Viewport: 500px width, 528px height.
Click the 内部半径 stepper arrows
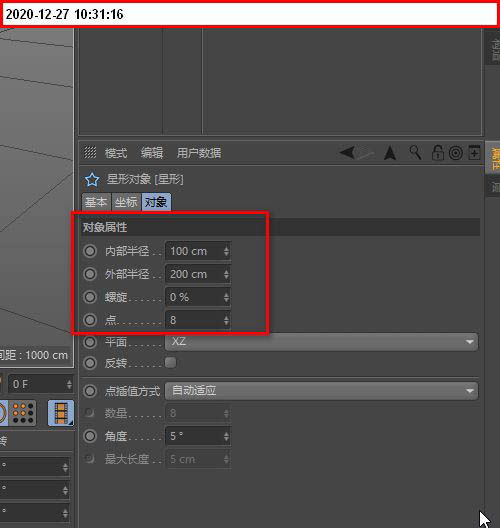226,251
